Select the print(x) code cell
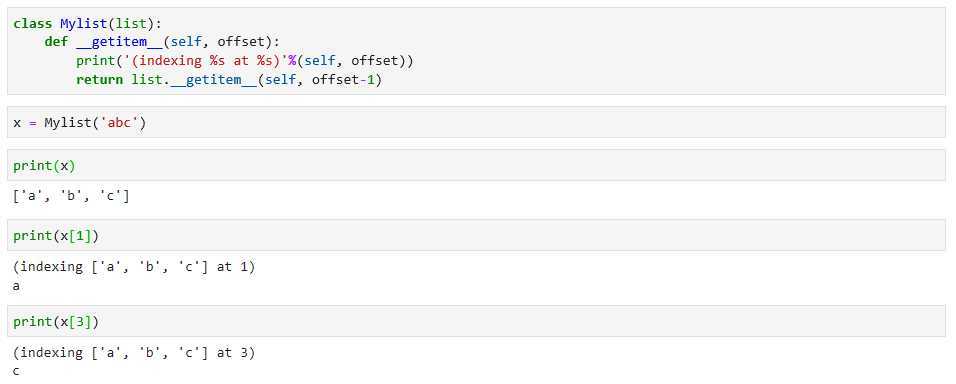This screenshot has width=956, height=384. click(x=476, y=165)
